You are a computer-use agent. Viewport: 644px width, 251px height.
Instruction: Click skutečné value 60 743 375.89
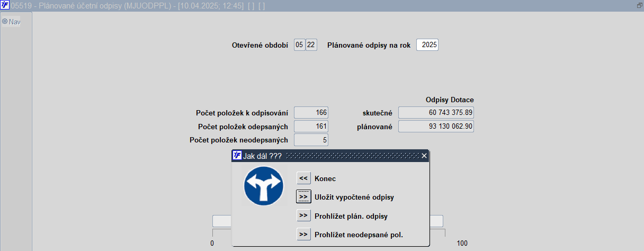pos(436,112)
